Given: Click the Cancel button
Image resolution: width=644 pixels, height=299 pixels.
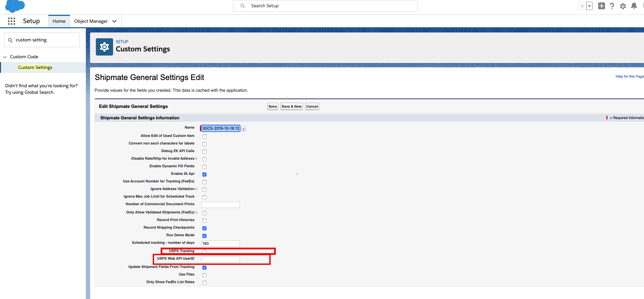Looking at the screenshot, I should [x=312, y=106].
